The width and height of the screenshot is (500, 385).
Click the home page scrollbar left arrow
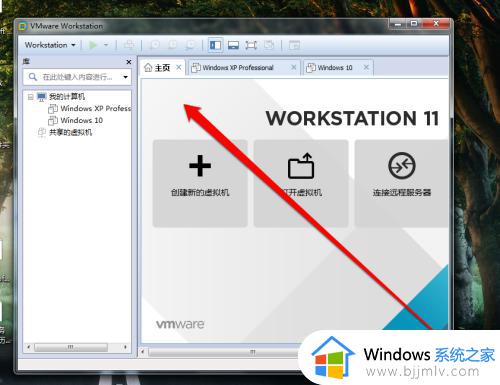coord(143,352)
